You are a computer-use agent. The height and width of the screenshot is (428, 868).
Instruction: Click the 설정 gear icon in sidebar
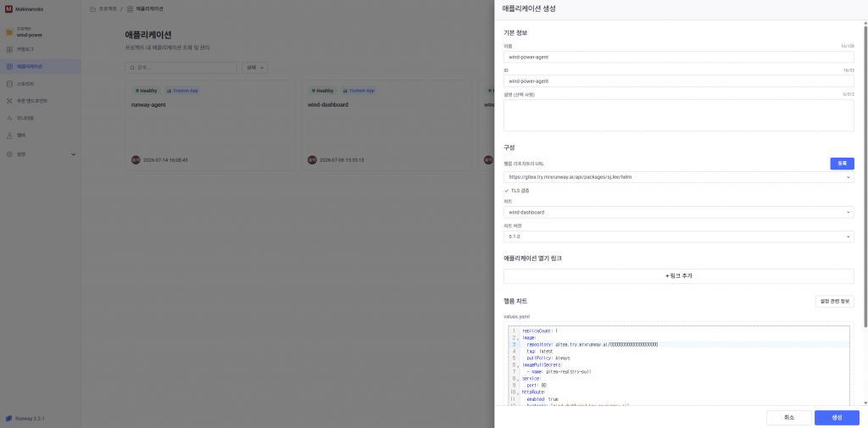(x=9, y=154)
